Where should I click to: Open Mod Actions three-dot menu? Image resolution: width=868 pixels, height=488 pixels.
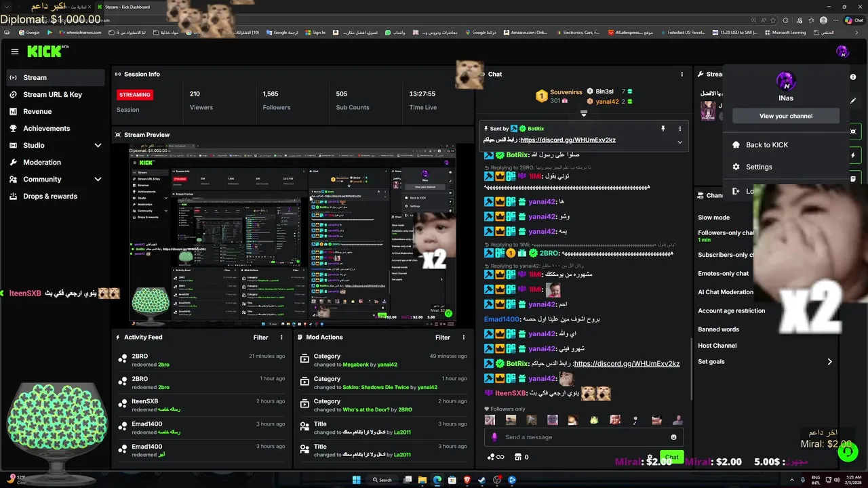463,337
